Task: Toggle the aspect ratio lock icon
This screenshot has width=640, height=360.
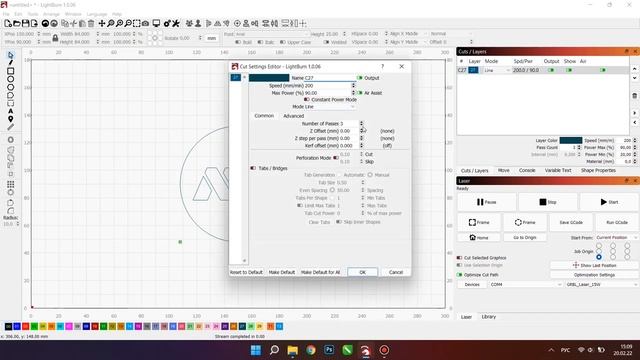Action: [x=56, y=38]
